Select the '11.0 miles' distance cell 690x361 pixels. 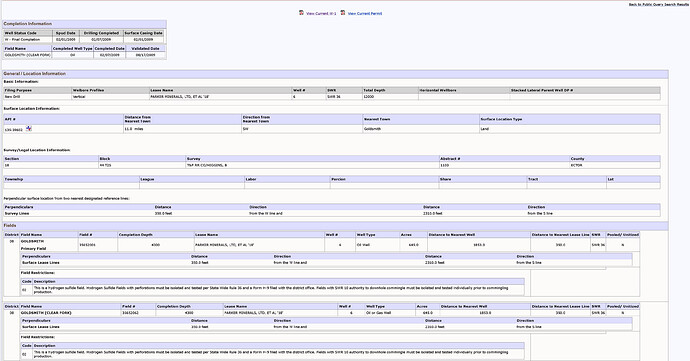(x=183, y=129)
